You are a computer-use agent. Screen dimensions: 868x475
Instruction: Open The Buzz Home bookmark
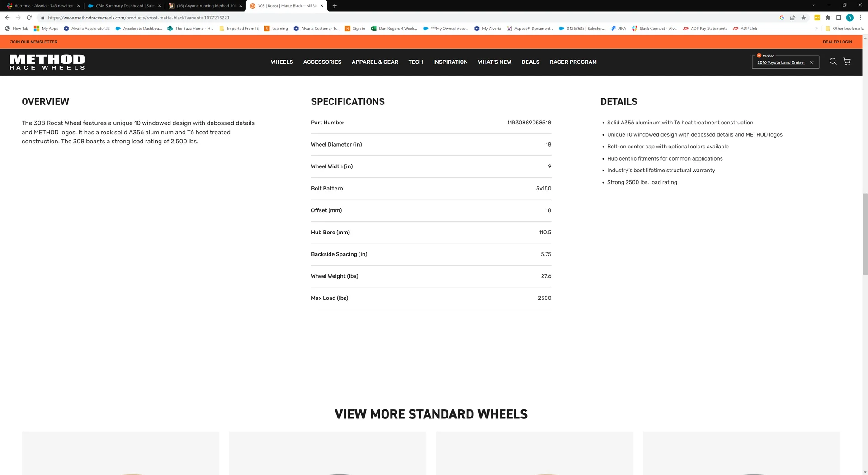(190, 28)
